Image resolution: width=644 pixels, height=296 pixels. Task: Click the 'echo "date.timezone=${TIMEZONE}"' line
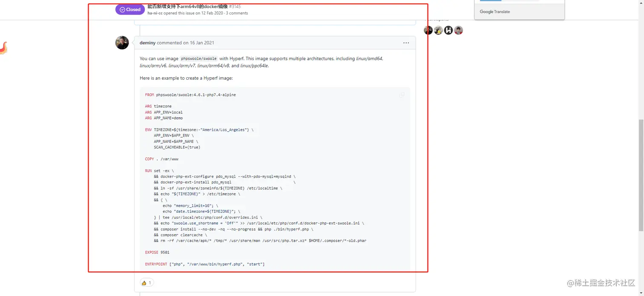tap(201, 211)
